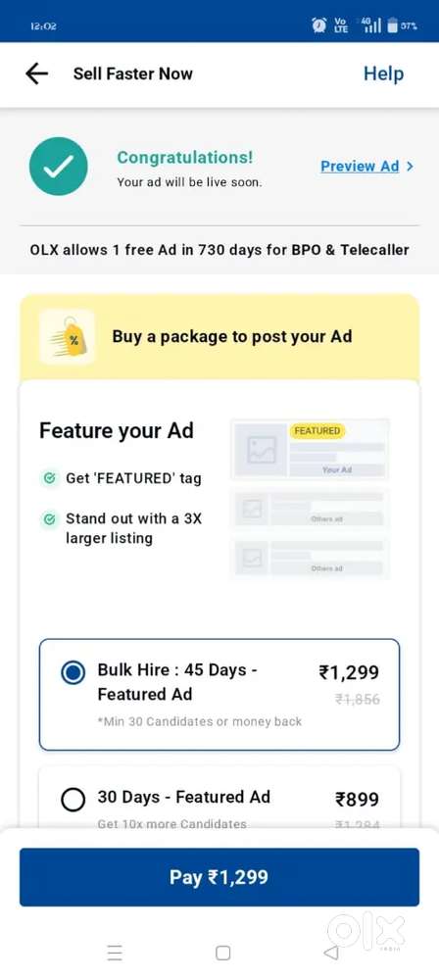This screenshot has height=980, width=439.
Task: Tap the Android recent apps menu icon
Action: click(x=115, y=953)
